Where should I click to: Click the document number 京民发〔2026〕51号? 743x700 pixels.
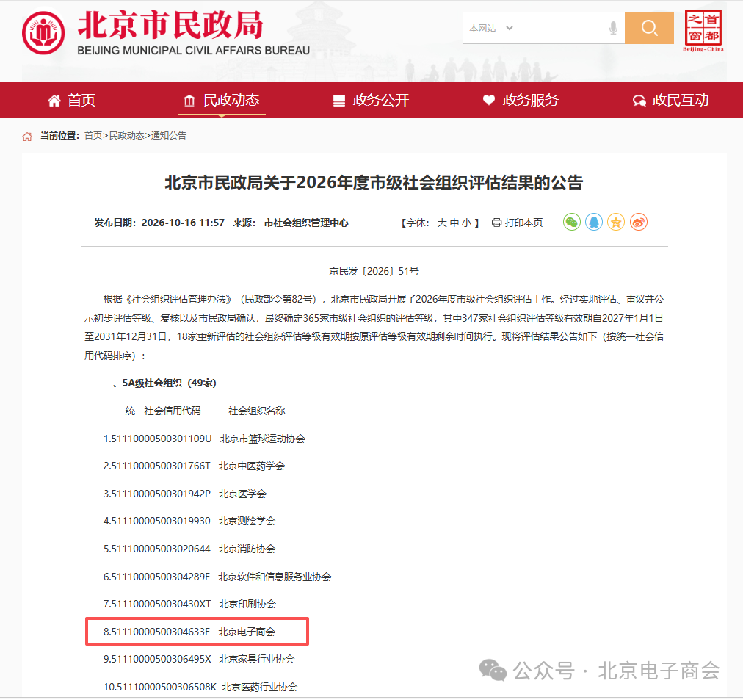point(374,271)
